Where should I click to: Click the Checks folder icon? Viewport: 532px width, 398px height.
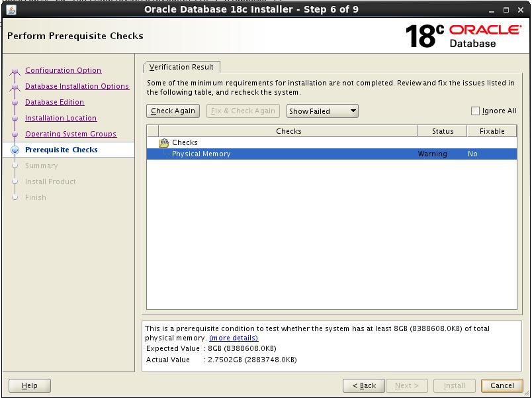[164, 143]
